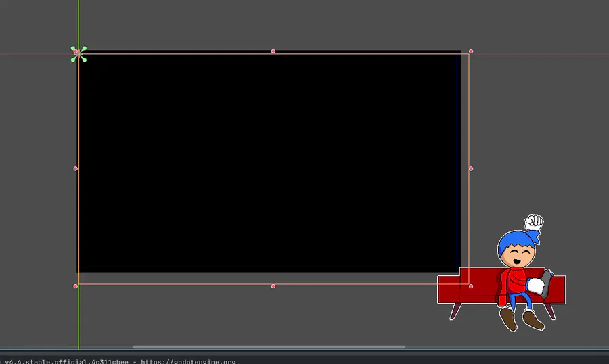This screenshot has width=609, height=364.
Task: Click the top-right corner selection handle
Action: (x=471, y=51)
